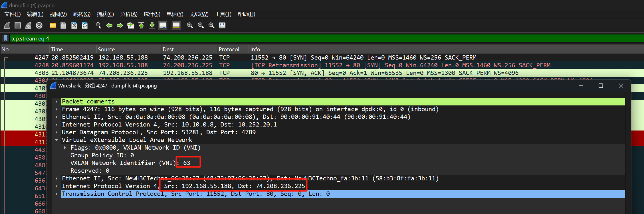644x214 pixels.
Task: Open the 统计(S) menu
Action: (152, 14)
